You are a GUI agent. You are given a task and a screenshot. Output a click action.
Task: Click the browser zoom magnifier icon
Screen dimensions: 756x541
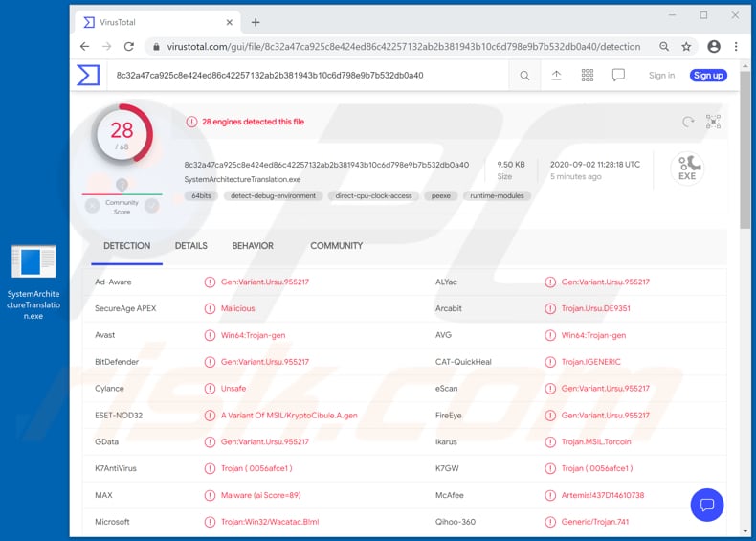click(x=664, y=46)
